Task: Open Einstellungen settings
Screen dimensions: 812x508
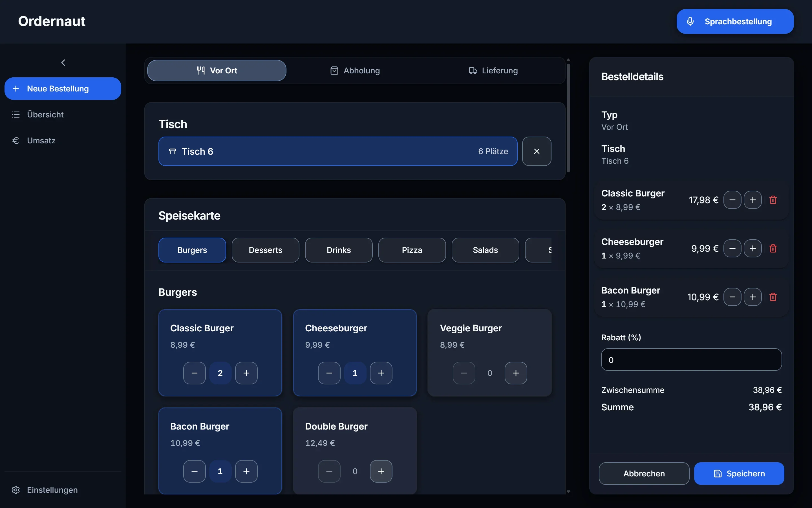Action: pyautogui.click(x=63, y=490)
